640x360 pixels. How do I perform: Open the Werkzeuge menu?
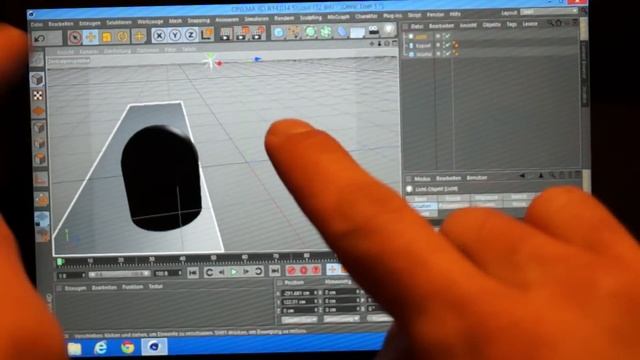click(150, 22)
